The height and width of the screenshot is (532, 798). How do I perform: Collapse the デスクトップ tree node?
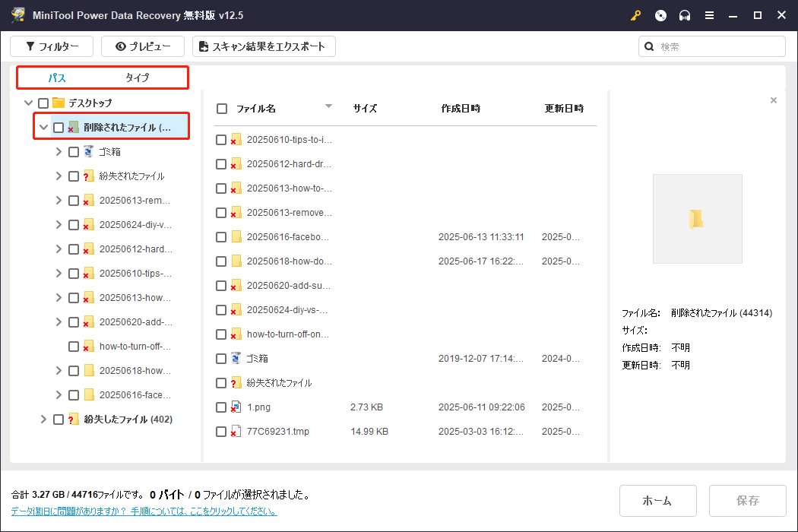point(29,103)
